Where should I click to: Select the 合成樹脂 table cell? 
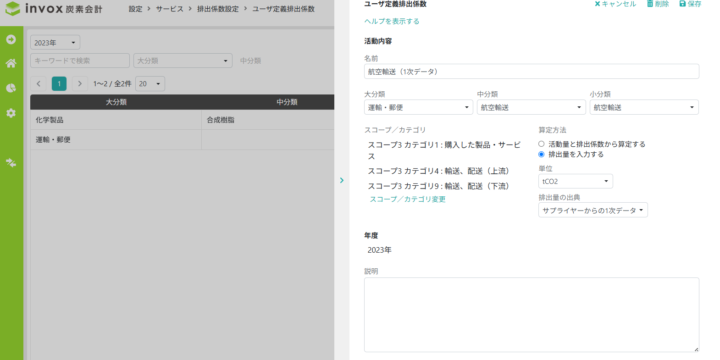coord(268,120)
